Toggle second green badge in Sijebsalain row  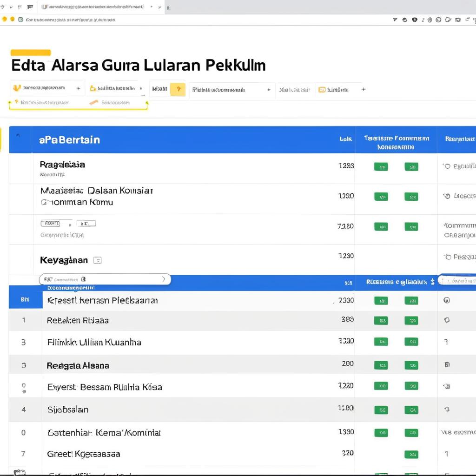[x=411, y=410]
